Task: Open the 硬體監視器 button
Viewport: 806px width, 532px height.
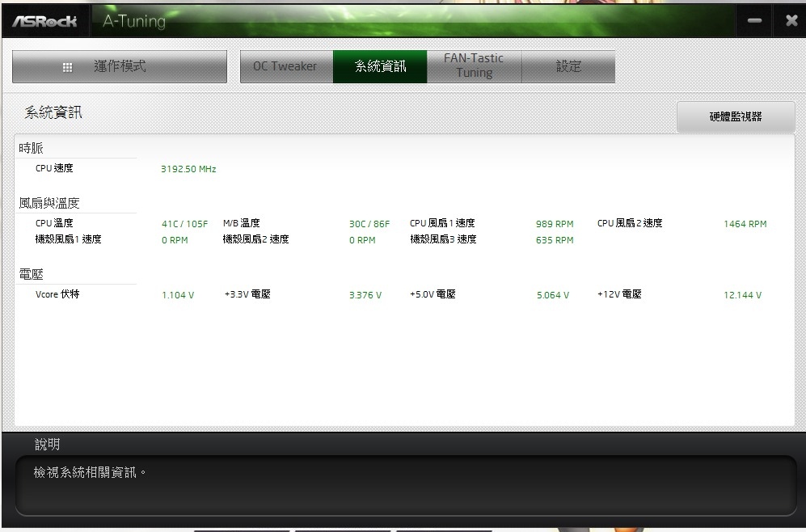Action: point(736,116)
